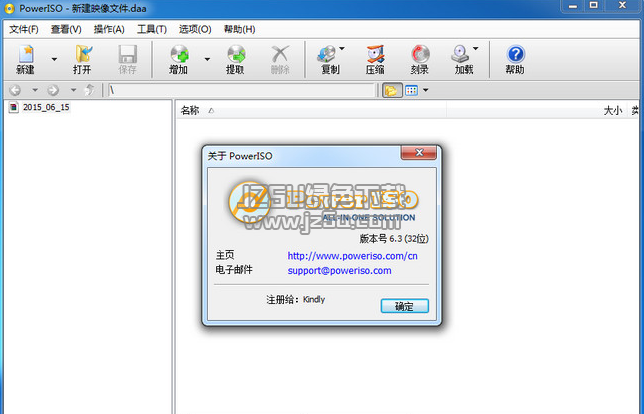This screenshot has width=644, height=414.
Task: Click the 版本号 6.3 (32位) text
Action: [394, 239]
